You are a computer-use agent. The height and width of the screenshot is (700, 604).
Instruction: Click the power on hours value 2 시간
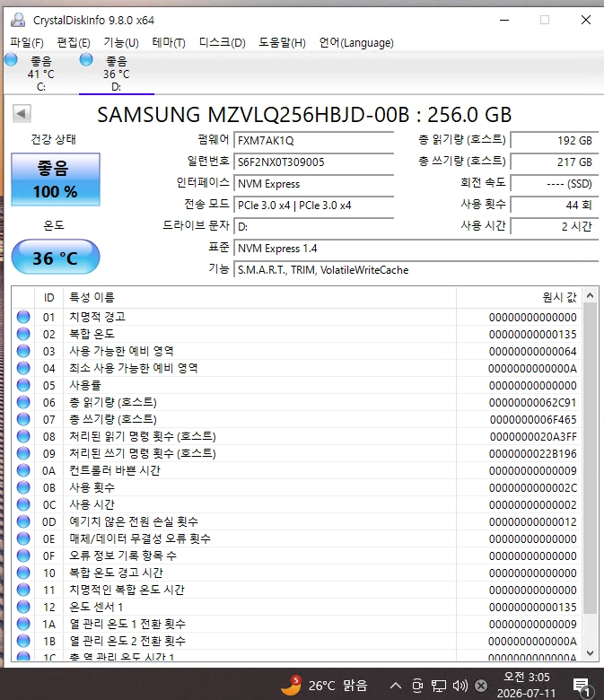pos(554,226)
